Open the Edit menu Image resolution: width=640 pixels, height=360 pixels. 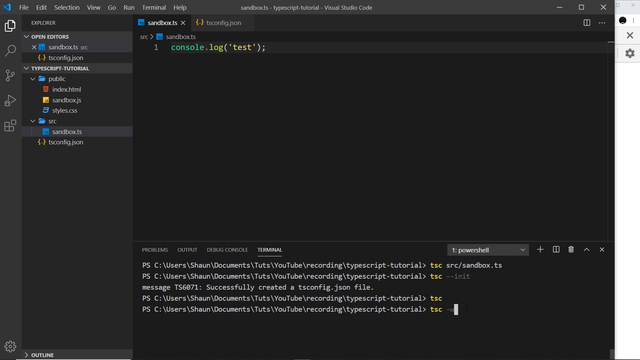click(x=41, y=7)
